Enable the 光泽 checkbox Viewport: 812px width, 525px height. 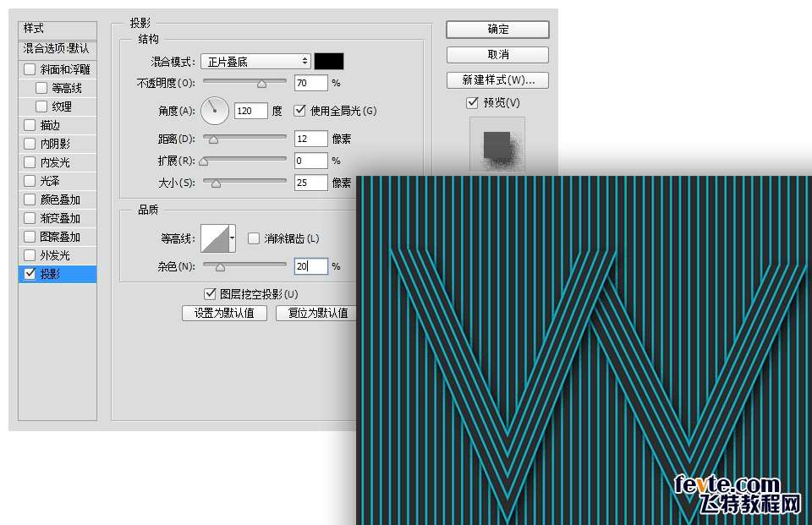(x=30, y=181)
